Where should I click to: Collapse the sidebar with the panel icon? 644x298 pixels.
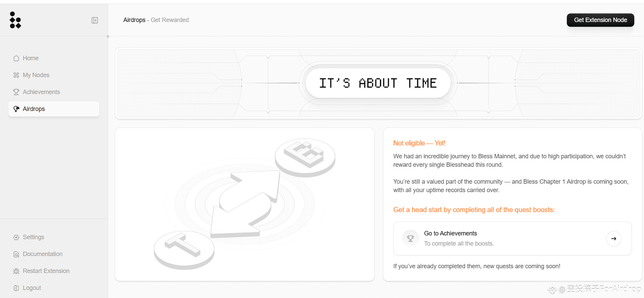point(95,20)
